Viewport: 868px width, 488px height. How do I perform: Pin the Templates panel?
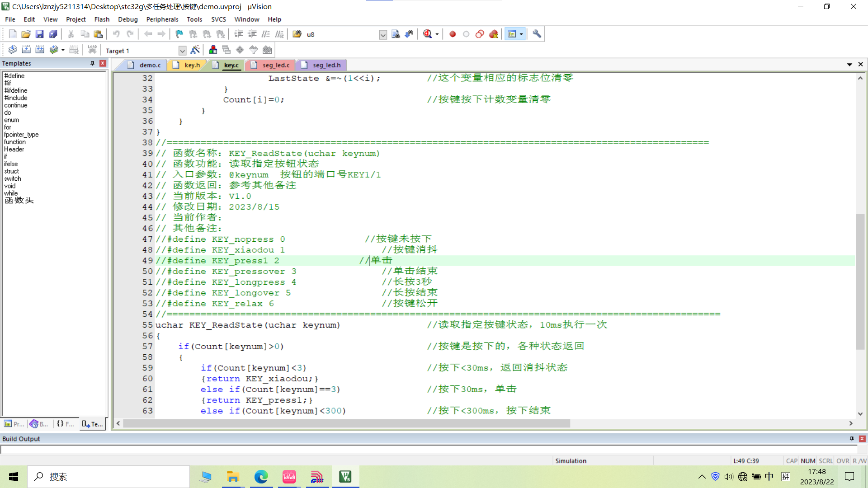(92, 63)
